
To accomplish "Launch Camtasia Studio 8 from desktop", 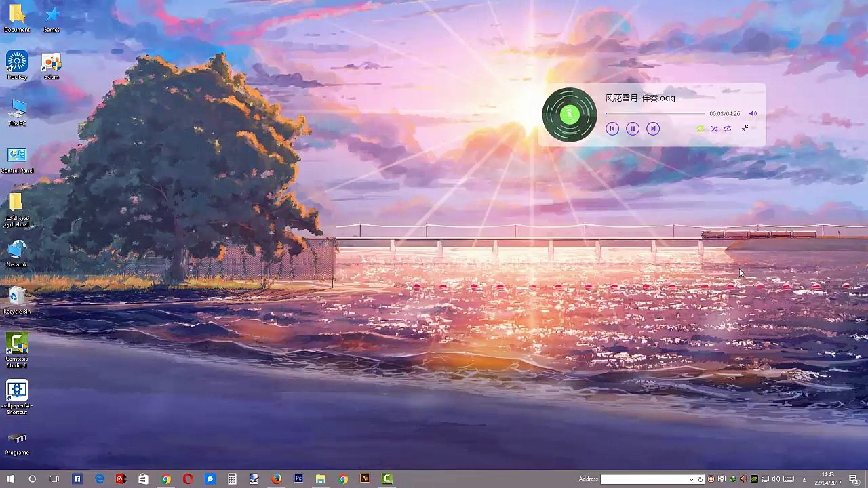I will [17, 350].
